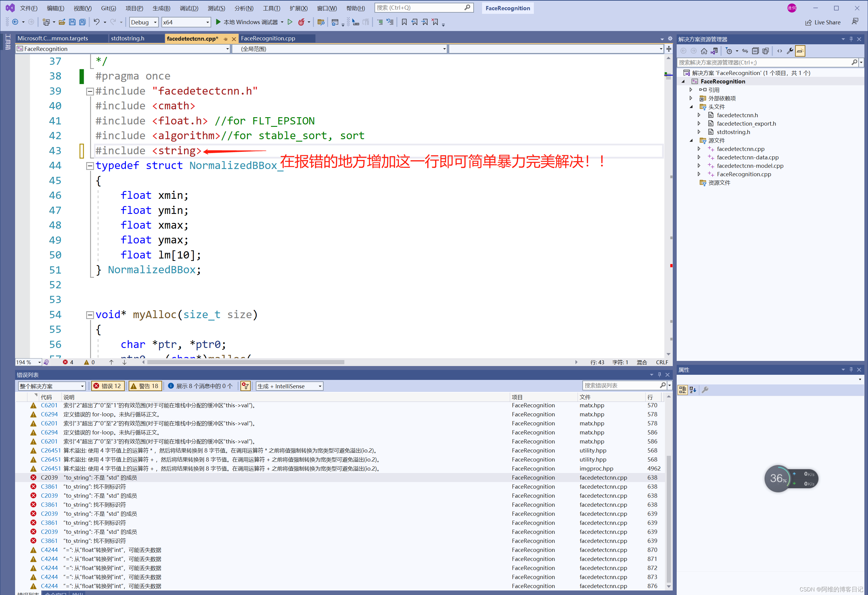Click the Live Share button
The width and height of the screenshot is (868, 595).
[x=823, y=22]
